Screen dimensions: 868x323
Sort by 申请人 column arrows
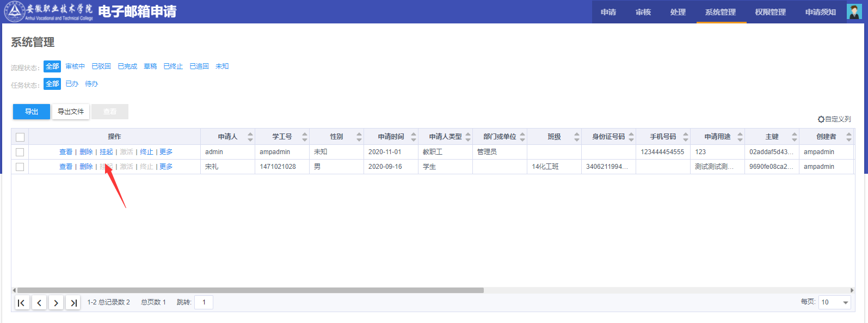pyautogui.click(x=250, y=137)
